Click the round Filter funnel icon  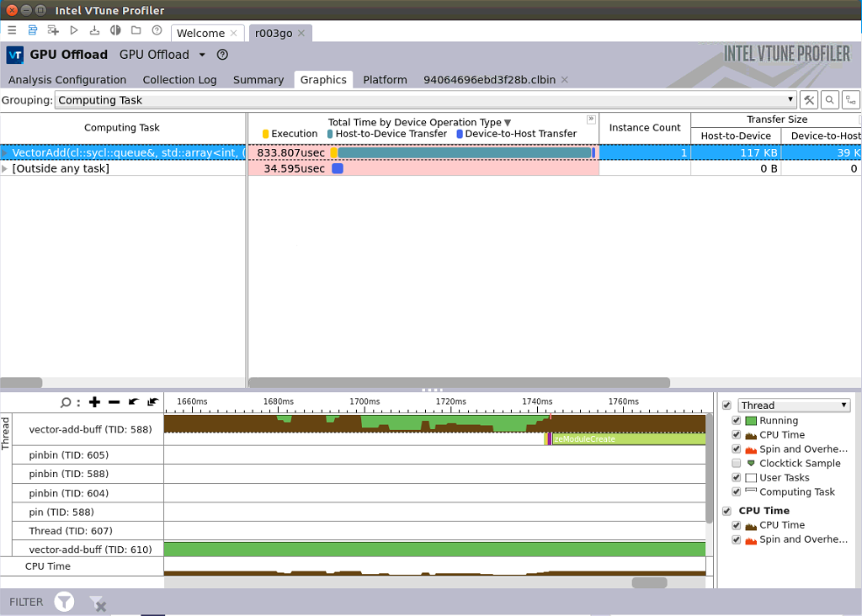point(64,602)
